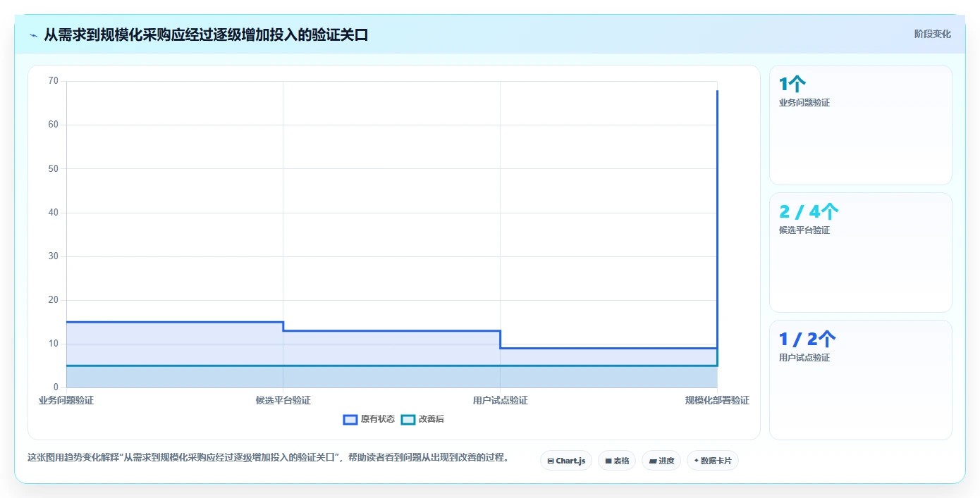
Task: Open the 业务问题验证 data card
Action: coord(860,125)
